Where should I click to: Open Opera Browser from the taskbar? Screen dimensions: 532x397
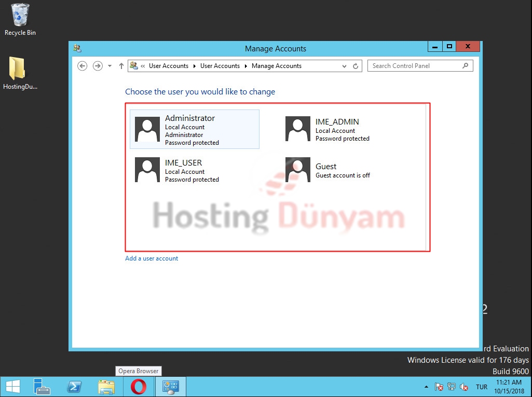tap(139, 387)
